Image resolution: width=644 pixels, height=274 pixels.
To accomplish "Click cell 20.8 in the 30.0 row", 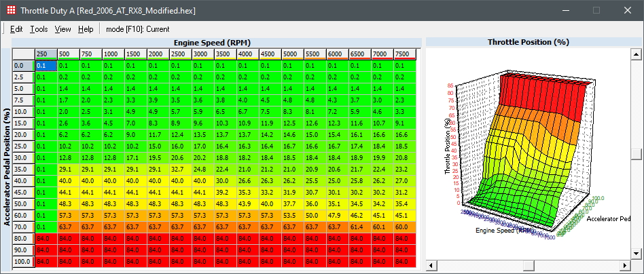I will (x=405, y=157).
